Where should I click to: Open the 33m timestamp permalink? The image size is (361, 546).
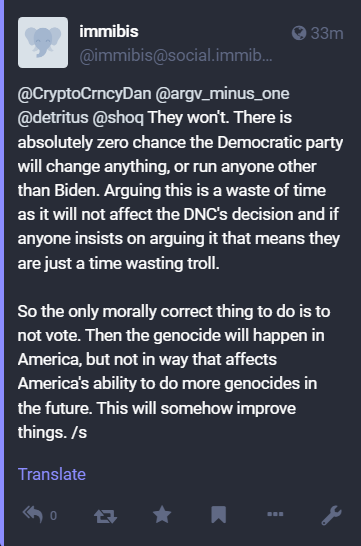[327, 33]
